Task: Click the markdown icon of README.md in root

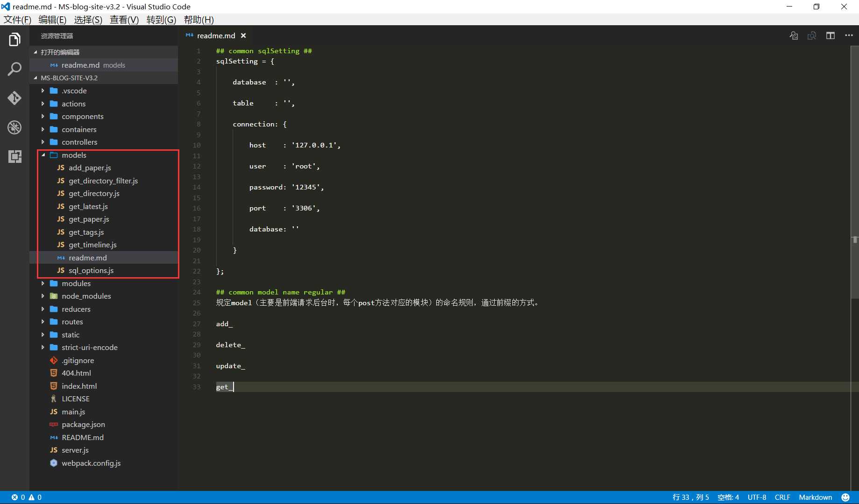Action: click(x=54, y=437)
